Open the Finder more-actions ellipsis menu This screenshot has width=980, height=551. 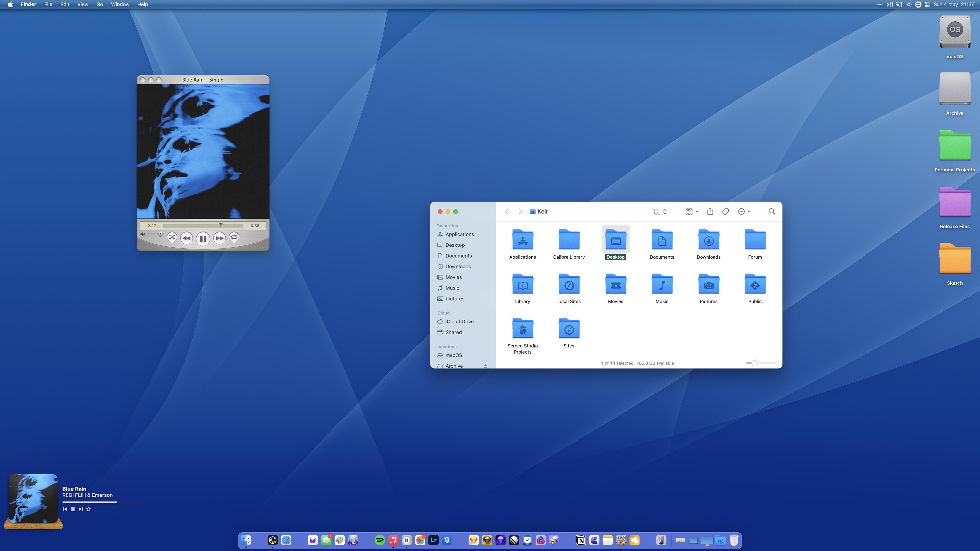[744, 211]
